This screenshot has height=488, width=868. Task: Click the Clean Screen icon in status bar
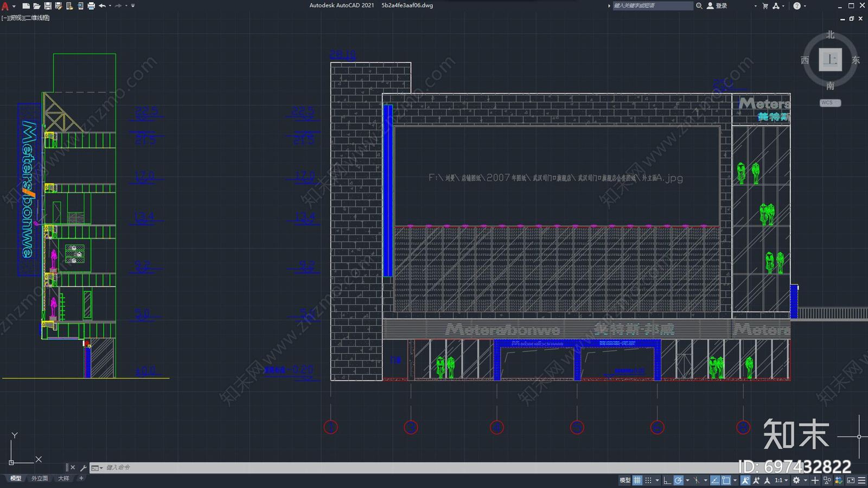click(851, 480)
